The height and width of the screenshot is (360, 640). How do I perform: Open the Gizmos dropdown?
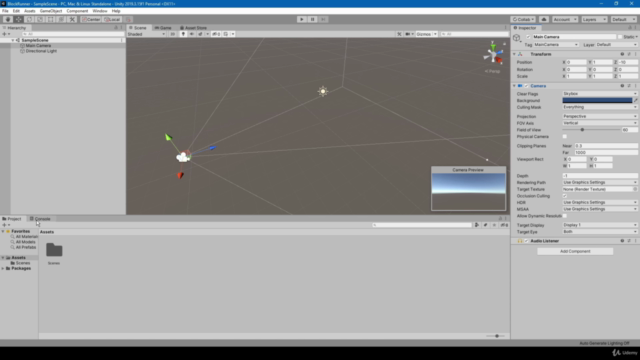pyautogui.click(x=426, y=34)
